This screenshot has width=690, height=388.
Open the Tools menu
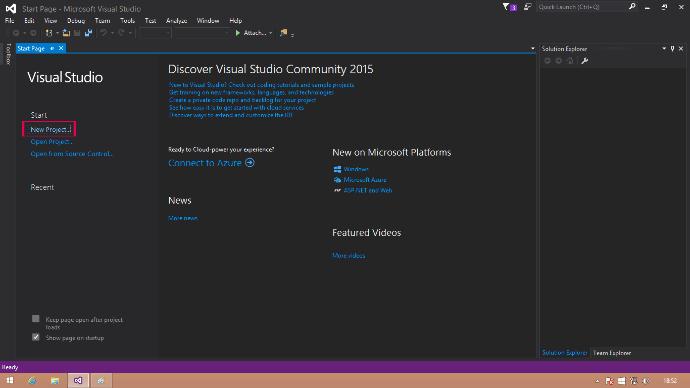(127, 21)
